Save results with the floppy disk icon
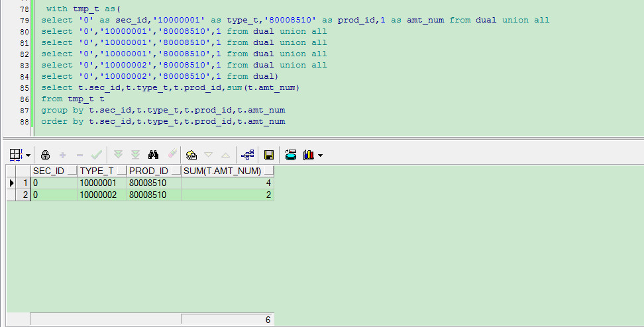Image resolution: width=644 pixels, height=327 pixels. tap(268, 155)
